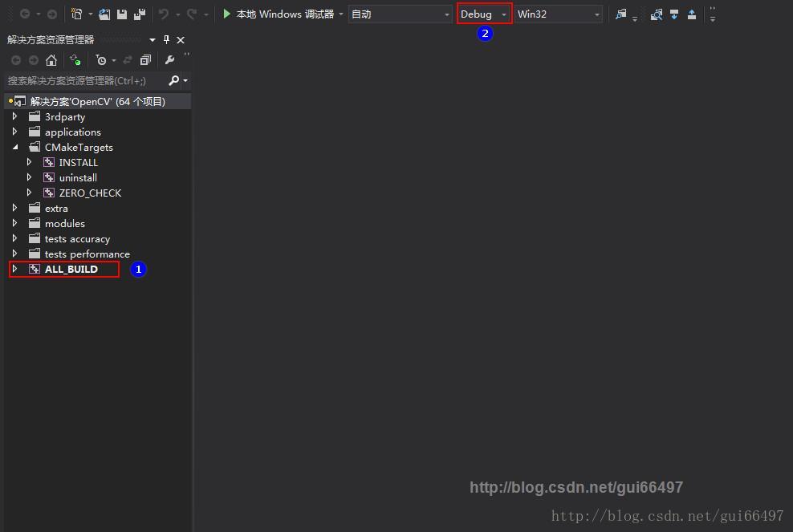Click the Properties wrench icon
This screenshot has height=532, width=793.
pyautogui.click(x=170, y=60)
